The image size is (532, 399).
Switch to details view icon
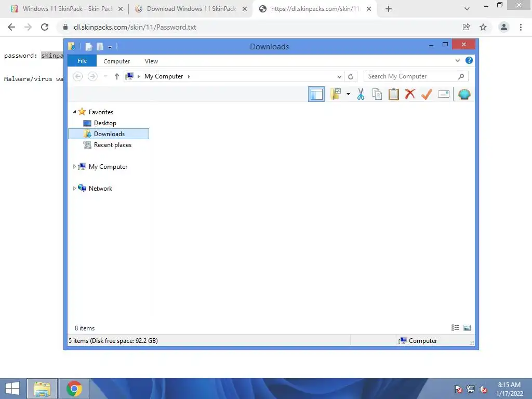pos(455,328)
